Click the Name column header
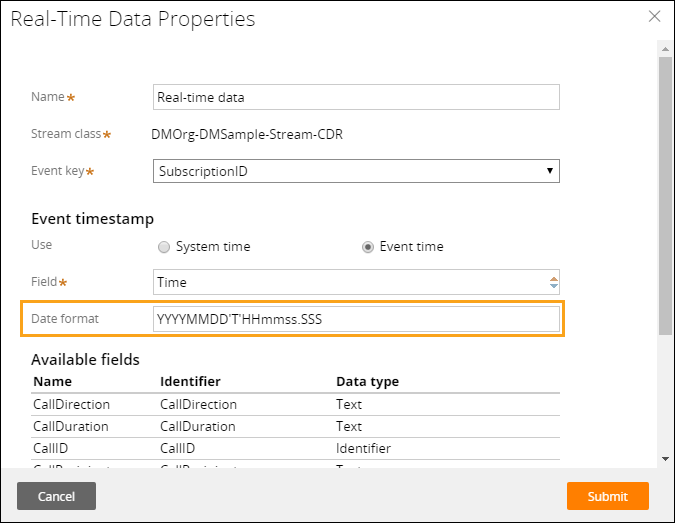This screenshot has width=675, height=523. click(53, 381)
